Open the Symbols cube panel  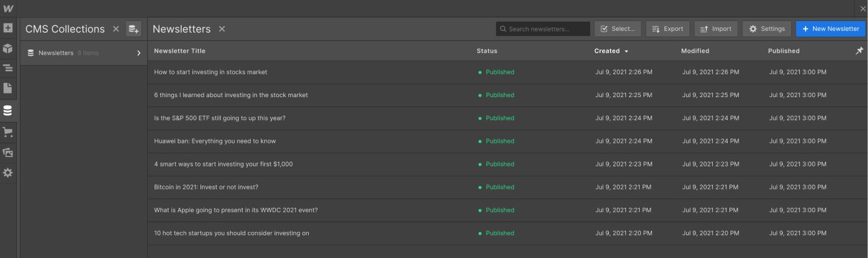[8, 49]
